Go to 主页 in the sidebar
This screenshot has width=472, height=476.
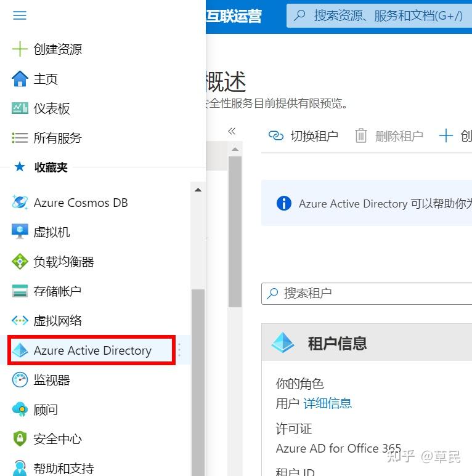point(46,79)
